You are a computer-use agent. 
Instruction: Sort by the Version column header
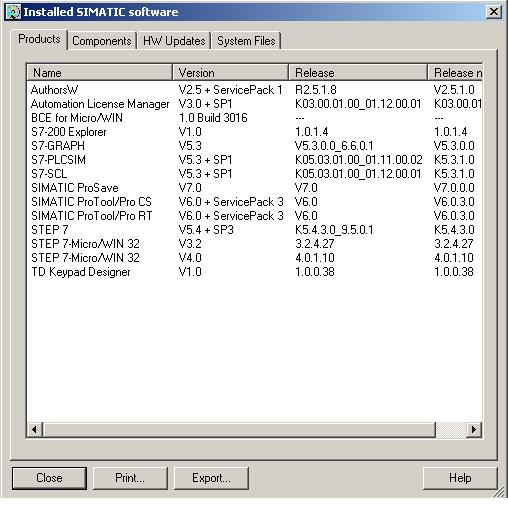tap(230, 73)
